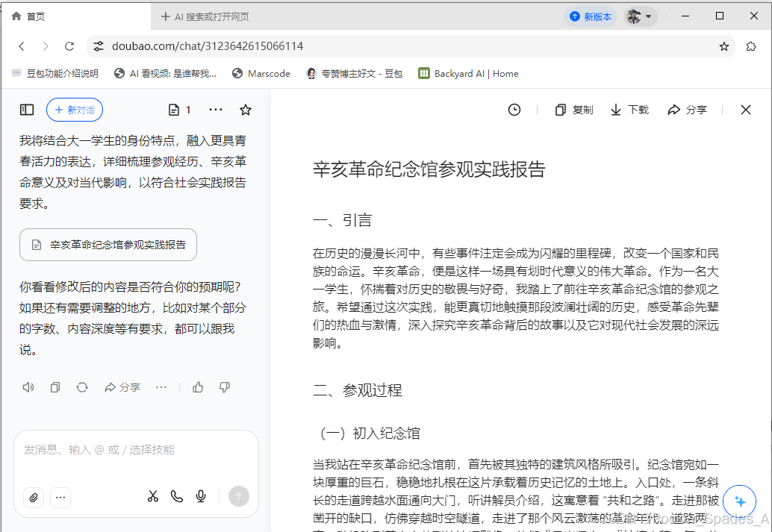Expand the profile avatar dropdown
Image resolution: width=772 pixels, height=532 pixels.
[x=640, y=16]
